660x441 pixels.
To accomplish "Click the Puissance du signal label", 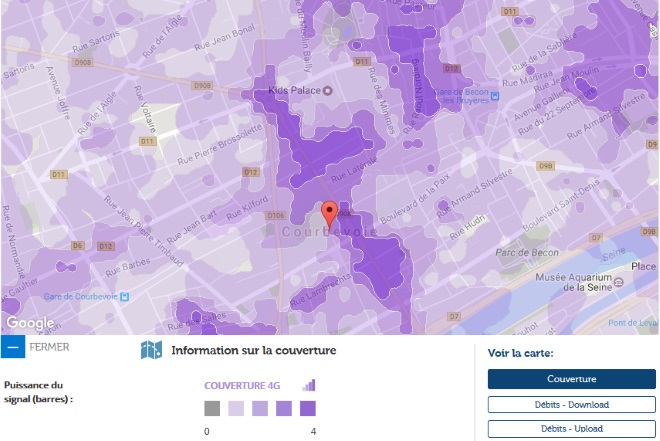I will [38, 392].
